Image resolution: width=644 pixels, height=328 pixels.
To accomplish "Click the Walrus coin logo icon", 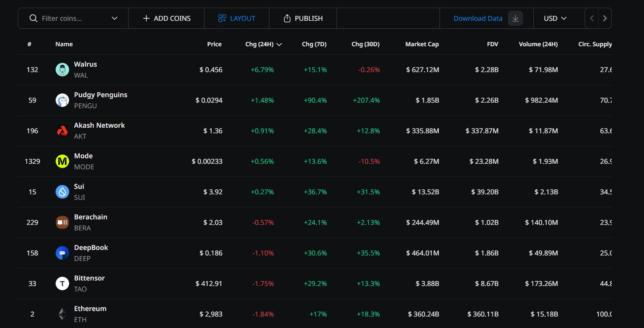I will click(x=62, y=70).
